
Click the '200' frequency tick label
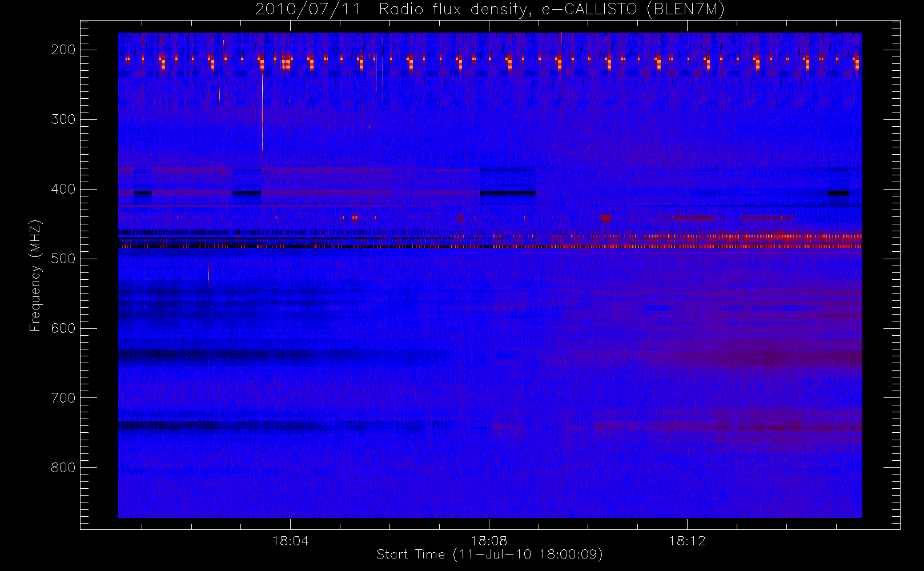(x=63, y=50)
